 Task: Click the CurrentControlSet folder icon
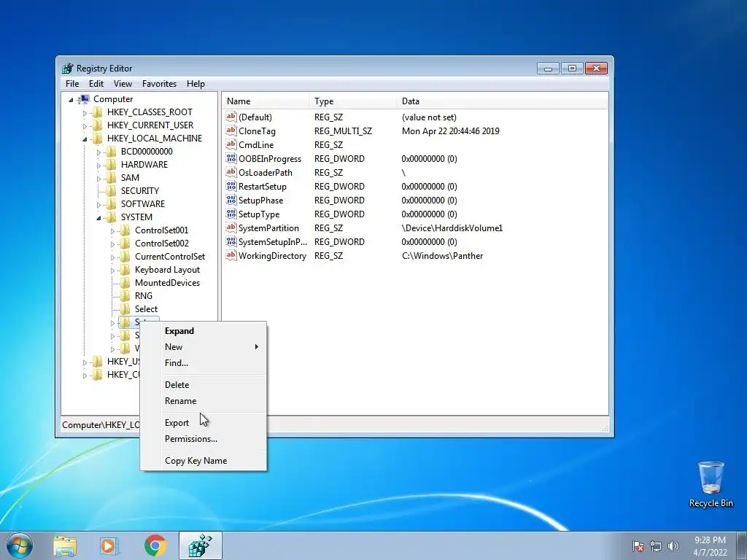point(125,257)
